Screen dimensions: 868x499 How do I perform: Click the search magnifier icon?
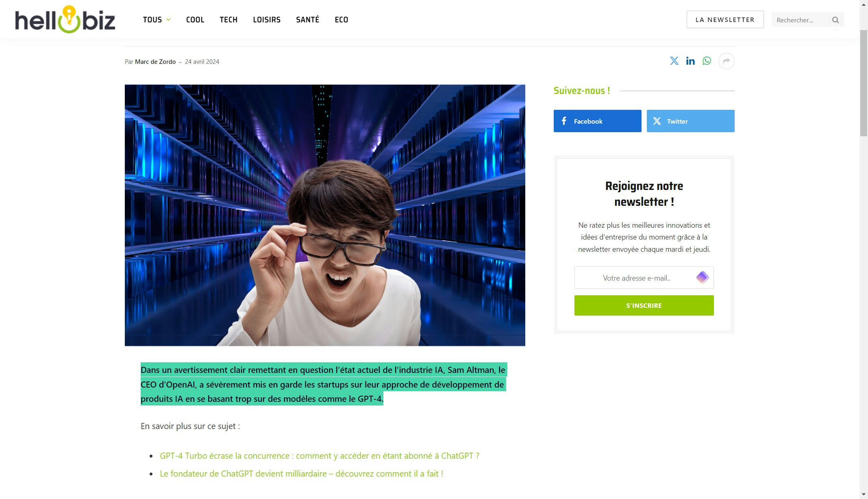835,20
